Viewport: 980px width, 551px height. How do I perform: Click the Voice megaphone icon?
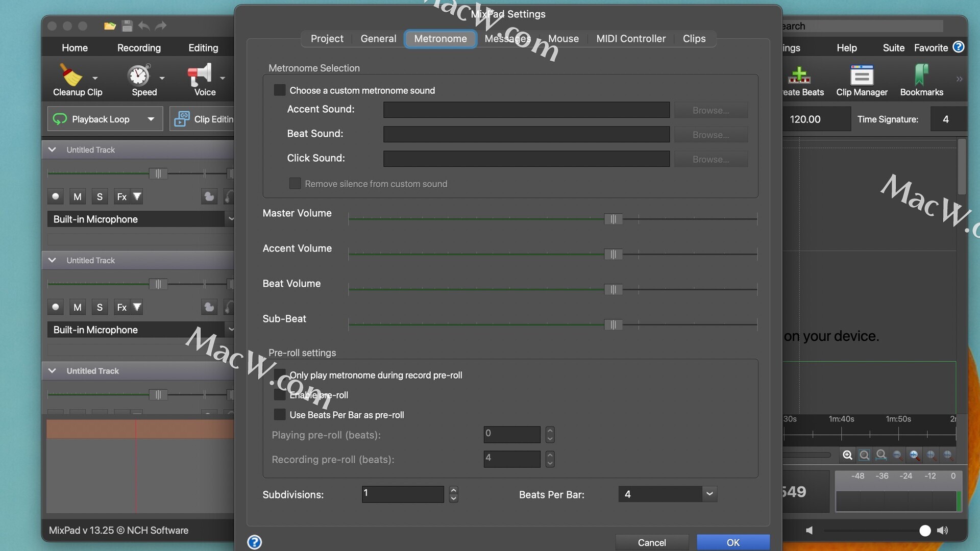point(200,76)
